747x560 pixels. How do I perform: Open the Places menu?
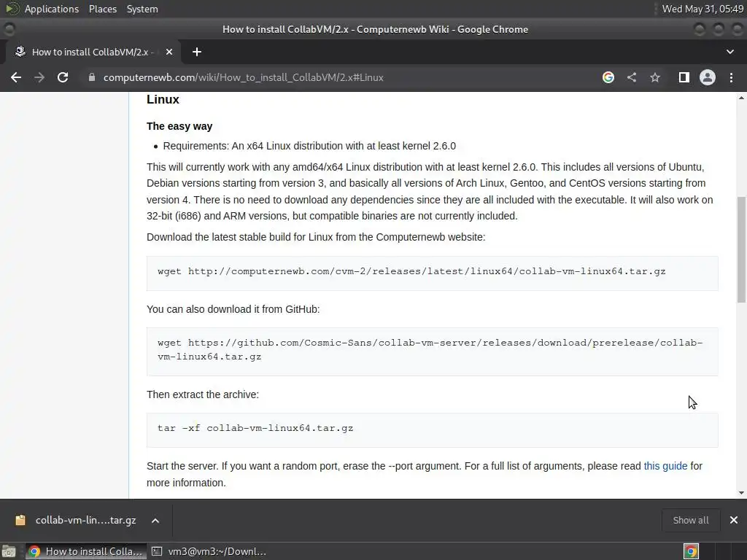(x=102, y=9)
